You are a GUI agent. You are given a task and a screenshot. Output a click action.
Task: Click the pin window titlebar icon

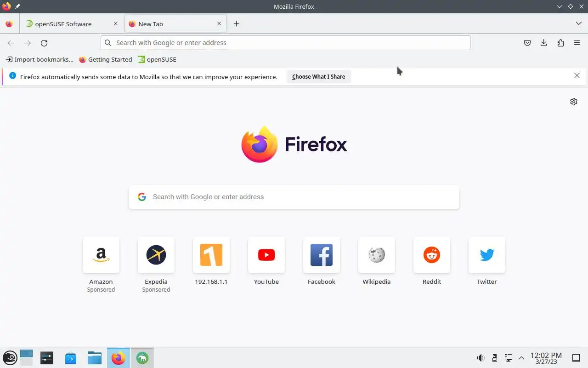point(17,6)
